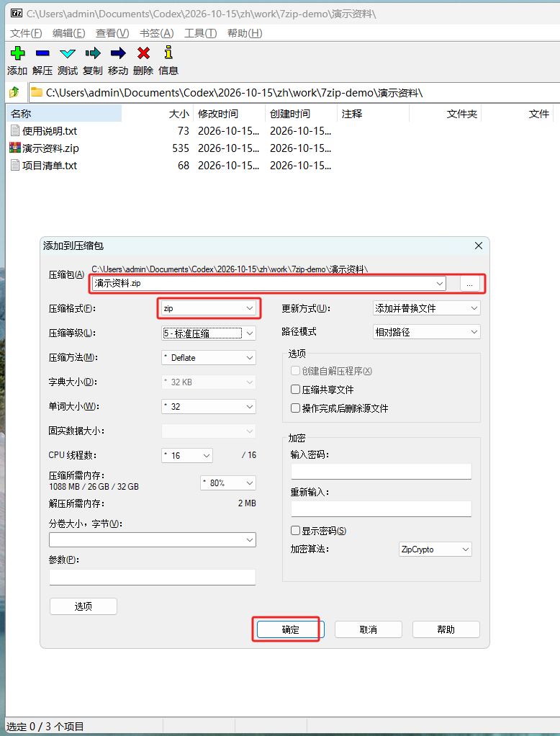The width and height of the screenshot is (560, 736).
Task: Click the 注释 column header
Action: tap(374, 114)
